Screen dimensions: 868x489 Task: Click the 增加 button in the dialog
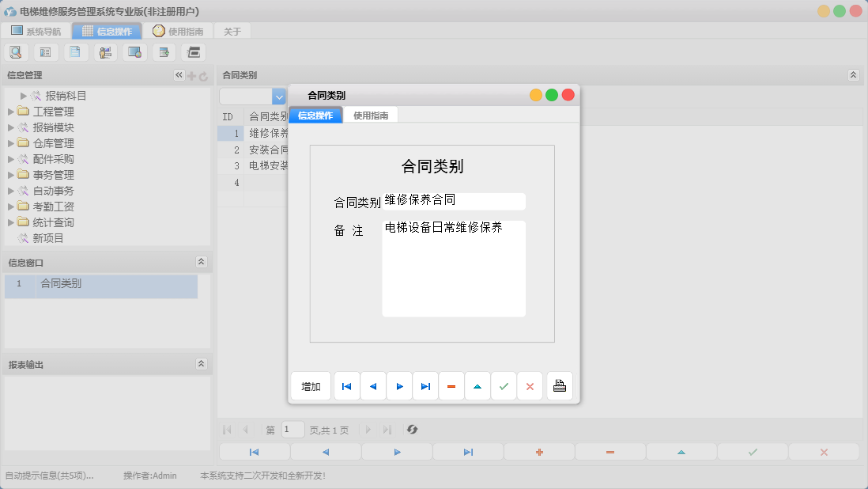[x=310, y=385]
